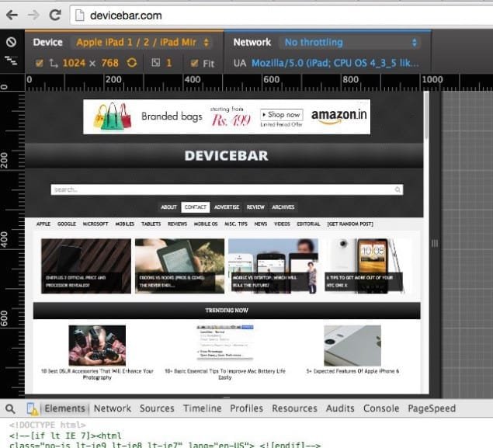This screenshot has width=493, height=448.
Task: Click the DSLR accessories article thumbnail
Action: [97, 346]
